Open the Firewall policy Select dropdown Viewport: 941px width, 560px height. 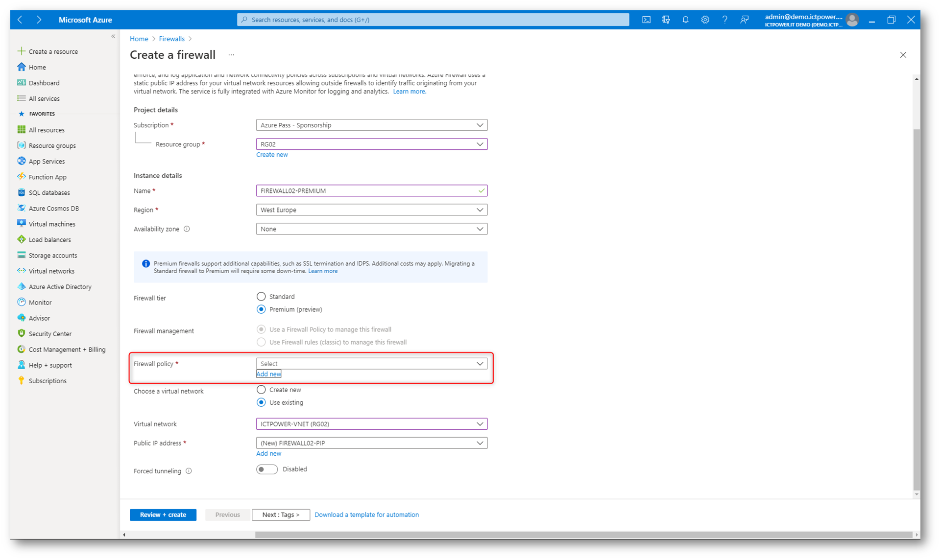(372, 363)
